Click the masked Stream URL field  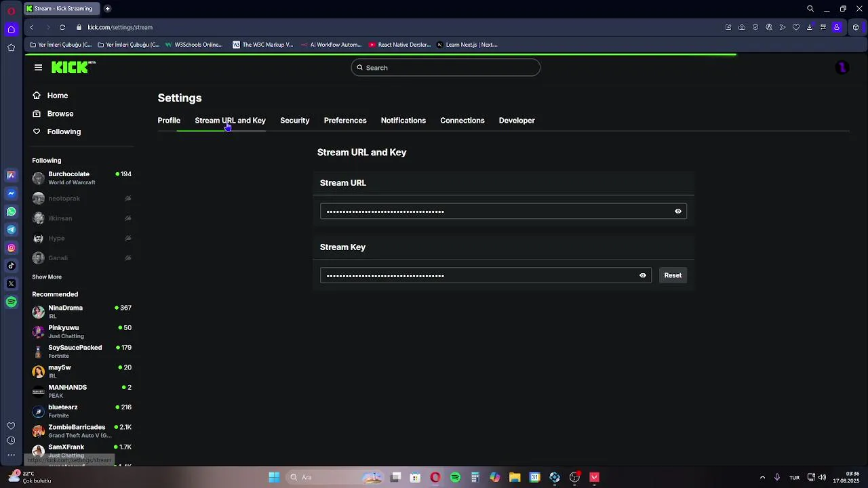pos(503,211)
